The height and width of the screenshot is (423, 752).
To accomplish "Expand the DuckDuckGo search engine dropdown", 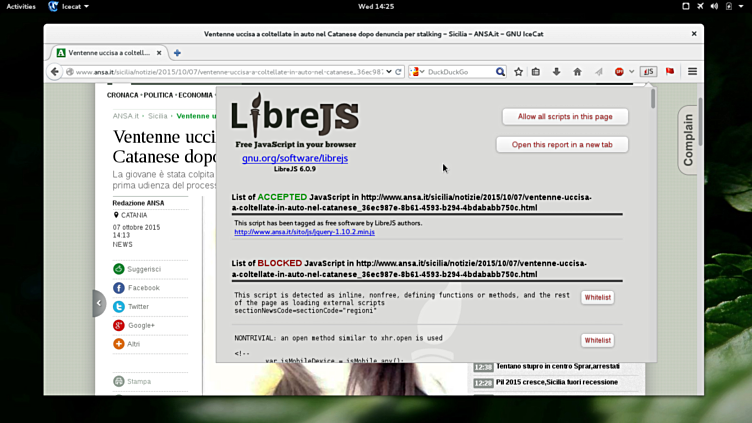I will click(x=417, y=72).
